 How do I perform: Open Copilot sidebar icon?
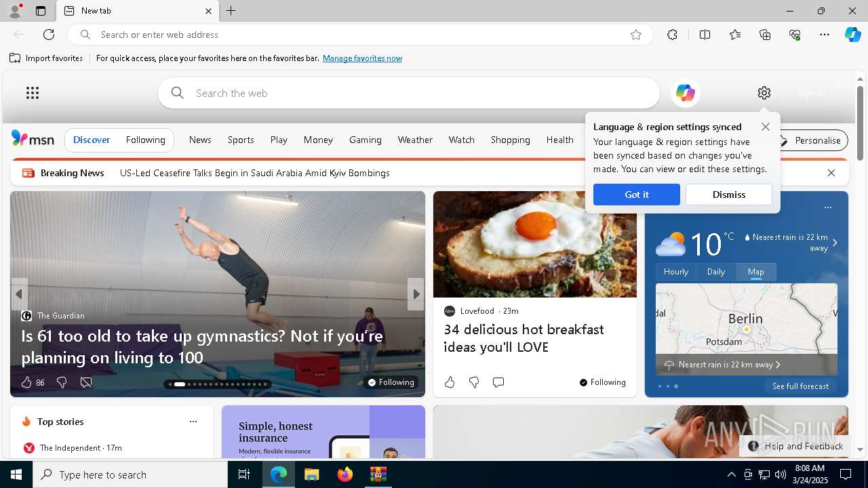pos(852,35)
